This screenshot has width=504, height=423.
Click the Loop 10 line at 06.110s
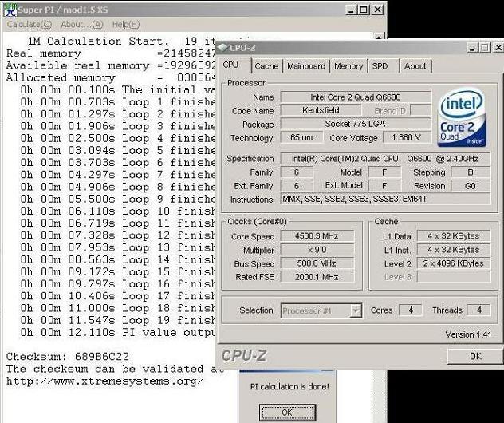(118, 211)
